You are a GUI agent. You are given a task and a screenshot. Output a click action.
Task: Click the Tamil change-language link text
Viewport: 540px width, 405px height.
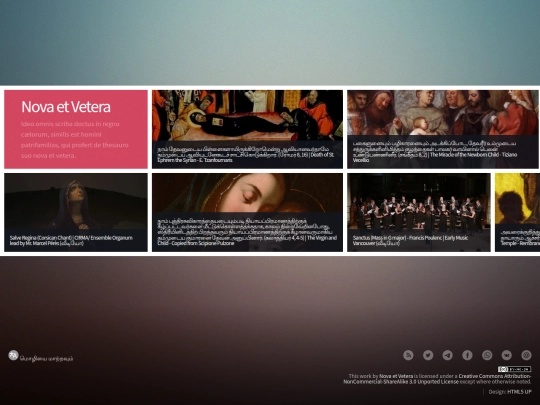point(46,359)
